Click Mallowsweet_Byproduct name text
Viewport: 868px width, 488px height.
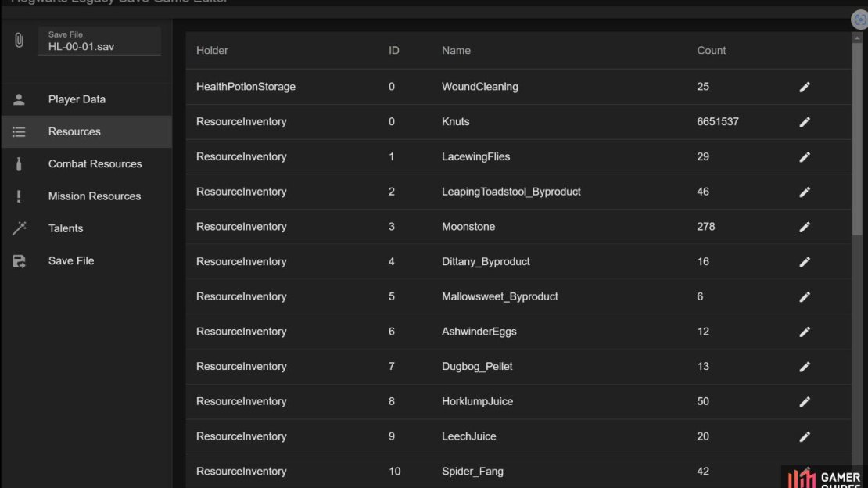coord(500,296)
